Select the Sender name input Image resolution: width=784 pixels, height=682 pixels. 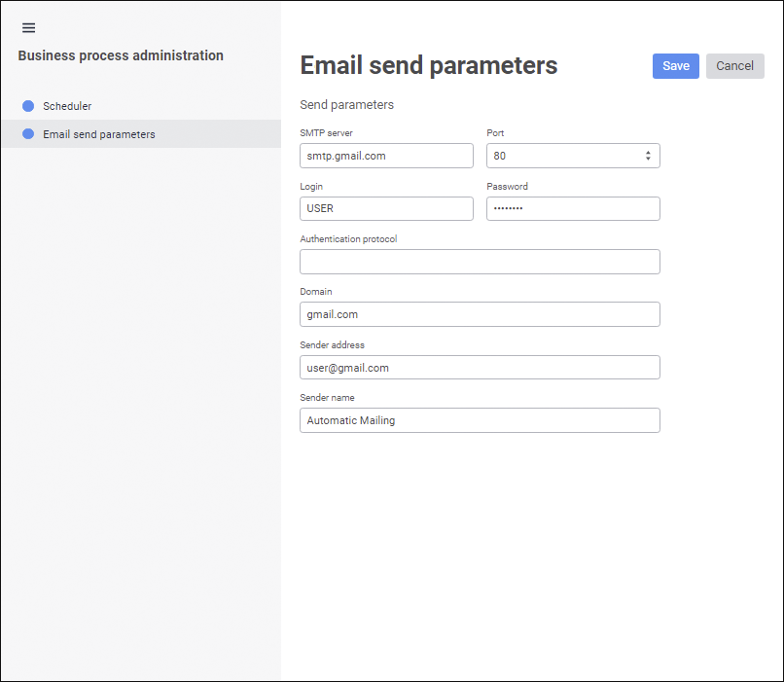[x=480, y=420]
